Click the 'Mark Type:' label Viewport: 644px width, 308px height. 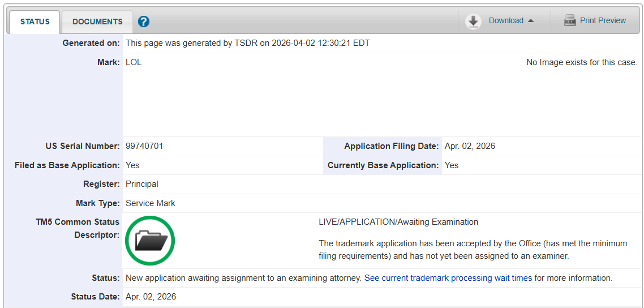tap(98, 203)
